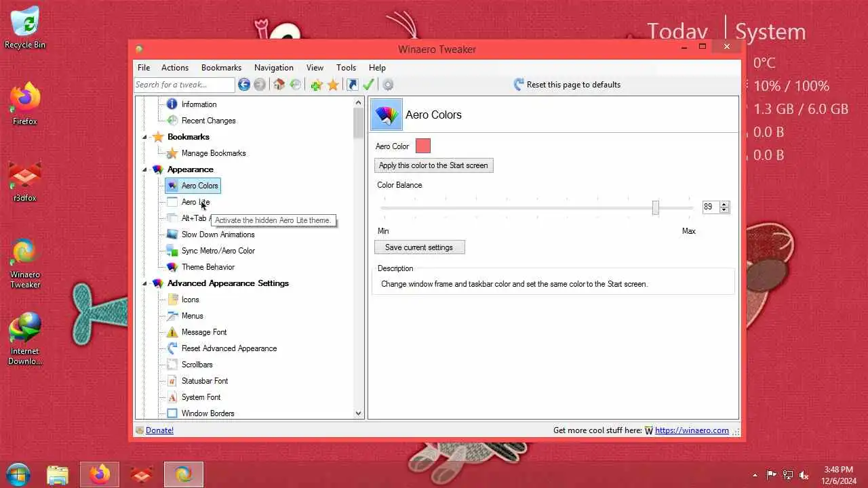The width and height of the screenshot is (868, 488).
Task: Click in the Search for a tweak field
Action: pyautogui.click(x=184, y=85)
